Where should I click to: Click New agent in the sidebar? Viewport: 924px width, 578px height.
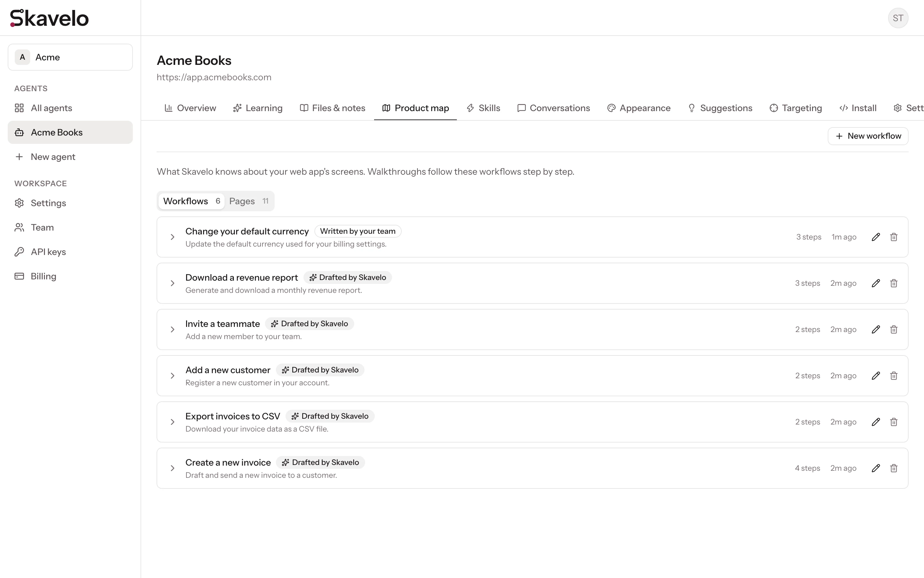coord(70,157)
